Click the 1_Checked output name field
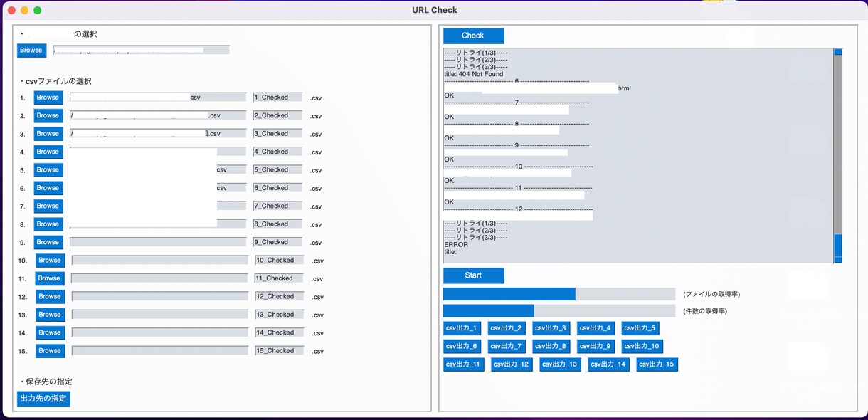Image resolution: width=868 pixels, height=420 pixels. [277, 98]
